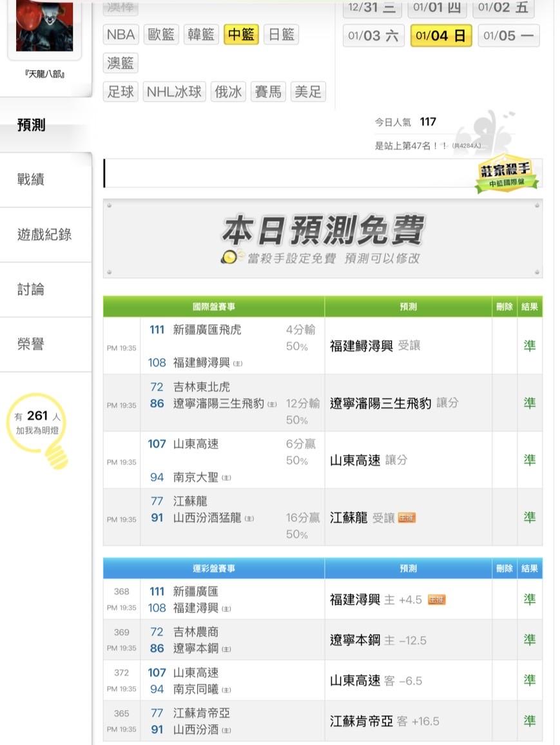Select the 日籃 sport tab
The image size is (560, 745).
(281, 35)
